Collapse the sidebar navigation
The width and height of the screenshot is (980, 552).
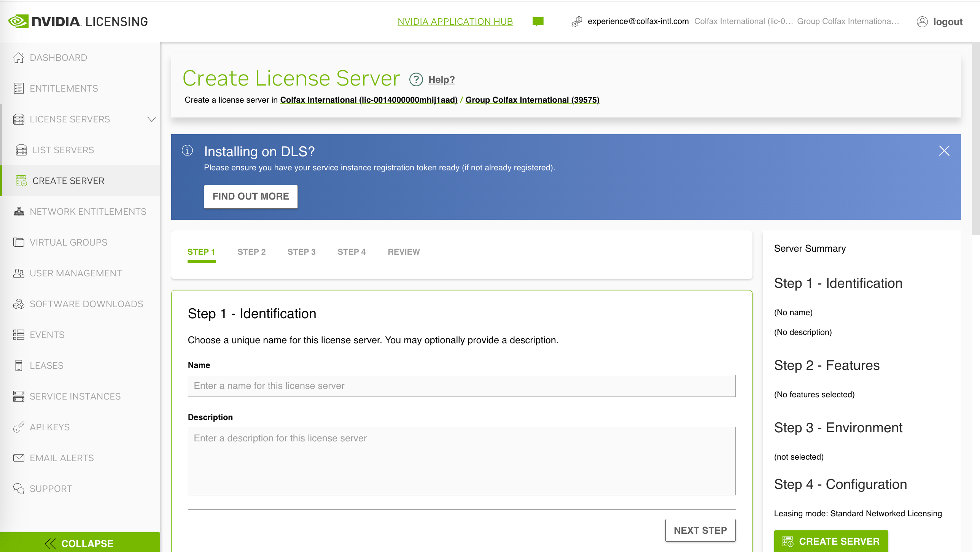(x=80, y=543)
